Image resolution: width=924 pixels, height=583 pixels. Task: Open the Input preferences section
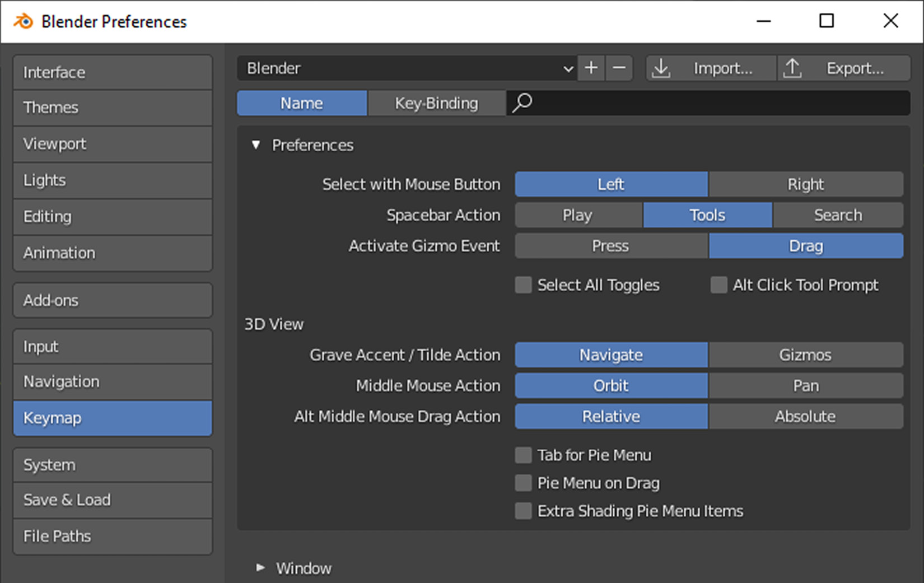click(113, 347)
